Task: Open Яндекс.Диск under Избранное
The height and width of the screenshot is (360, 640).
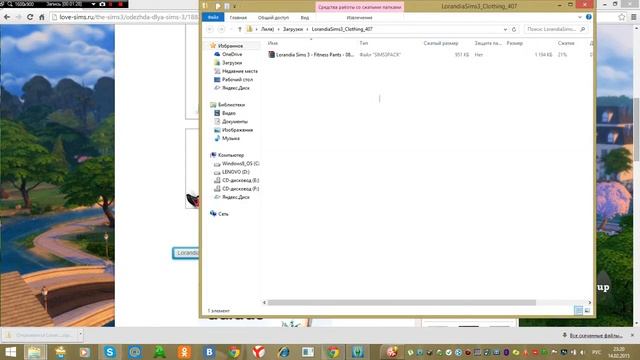Action: coord(236,88)
